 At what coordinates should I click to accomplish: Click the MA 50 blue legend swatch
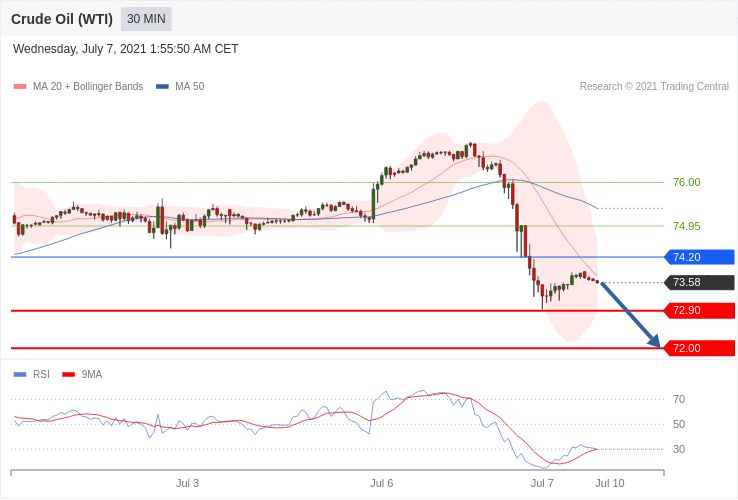click(x=162, y=87)
